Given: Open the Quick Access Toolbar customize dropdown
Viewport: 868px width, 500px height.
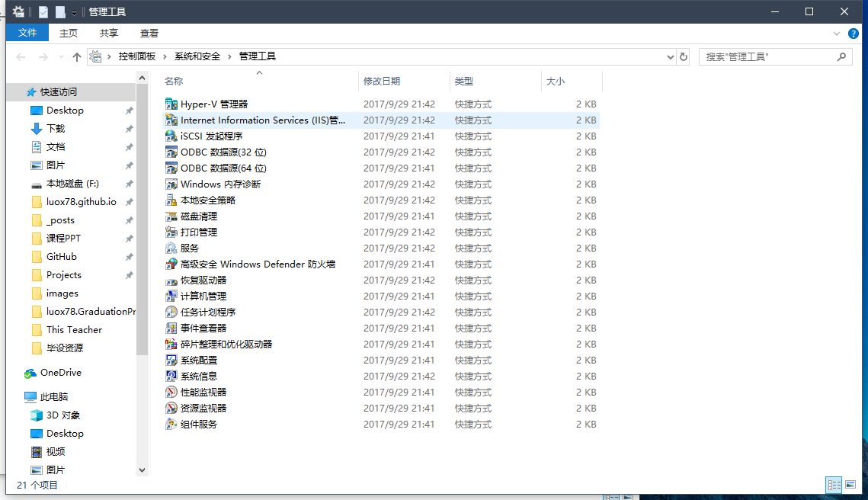Looking at the screenshot, I should 74,12.
